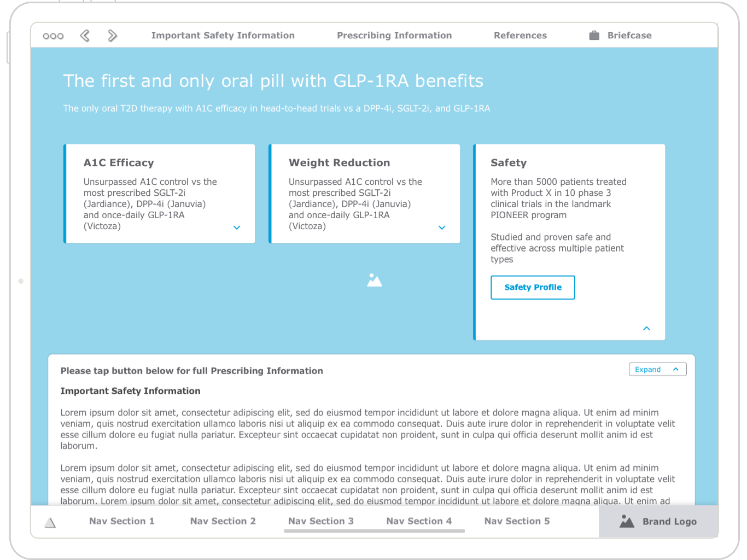The width and height of the screenshot is (747, 560).
Task: Open References tab
Action: click(x=520, y=36)
